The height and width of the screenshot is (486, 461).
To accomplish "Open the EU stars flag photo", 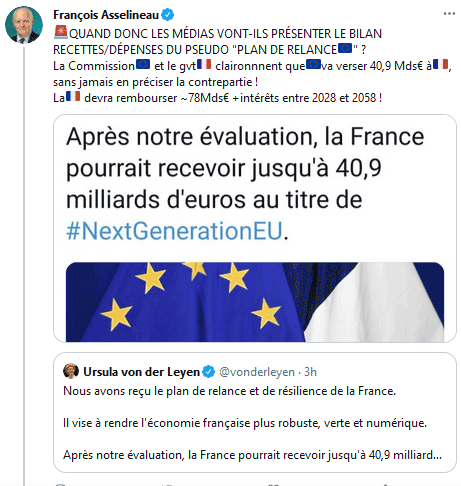I will pyautogui.click(x=255, y=302).
